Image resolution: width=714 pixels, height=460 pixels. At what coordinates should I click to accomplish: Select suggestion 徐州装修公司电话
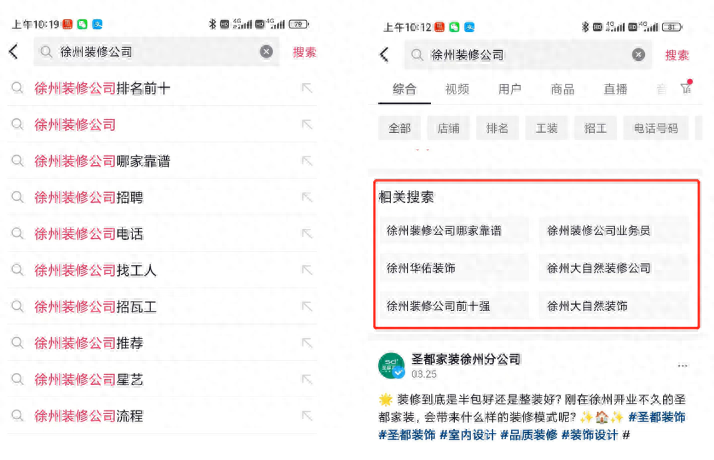[89, 234]
